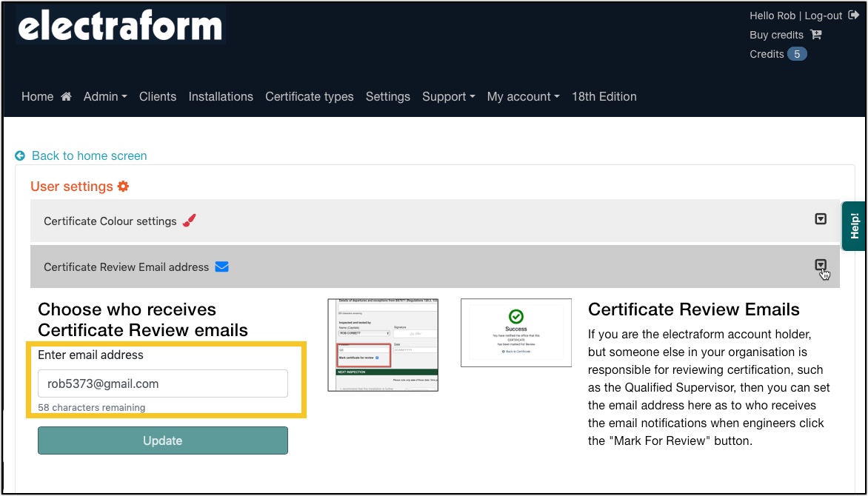The height and width of the screenshot is (496, 868).
Task: Click the Certificate Colour settings header text
Action: tap(110, 221)
